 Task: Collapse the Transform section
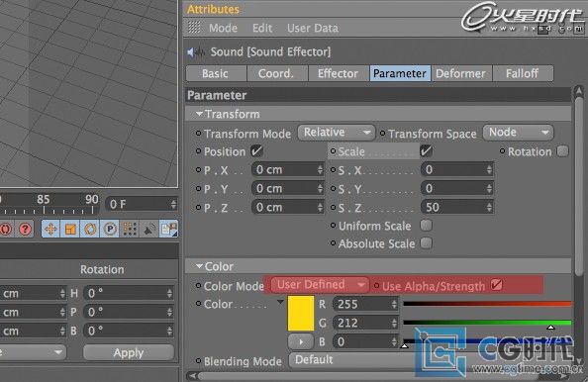(x=199, y=114)
